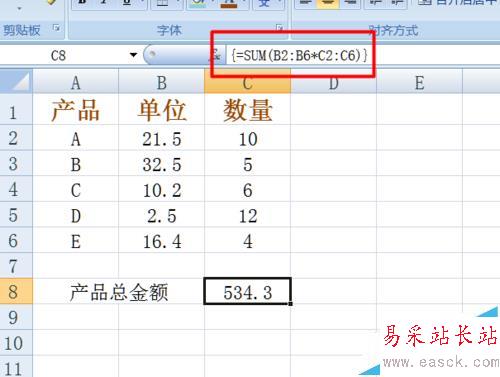
Task: Click the fx insert function button
Action: point(216,55)
